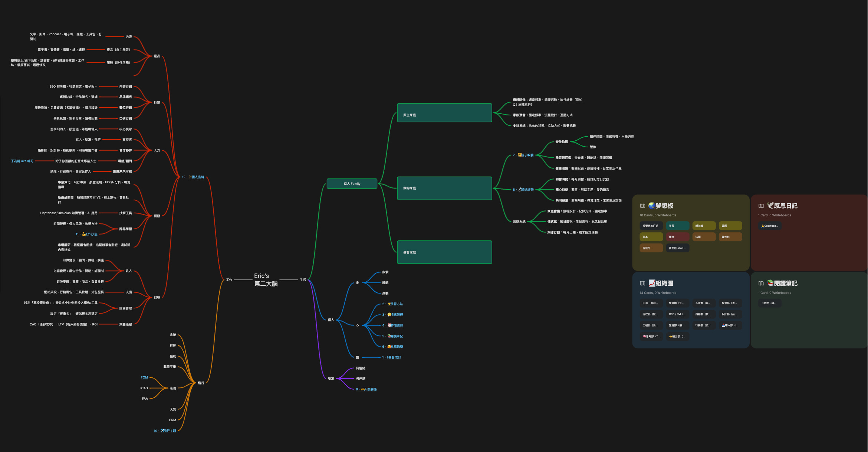Screen dimensions: 868x452
Task: Click the books emoji on 閱讀筆記 title
Action: [770, 283]
